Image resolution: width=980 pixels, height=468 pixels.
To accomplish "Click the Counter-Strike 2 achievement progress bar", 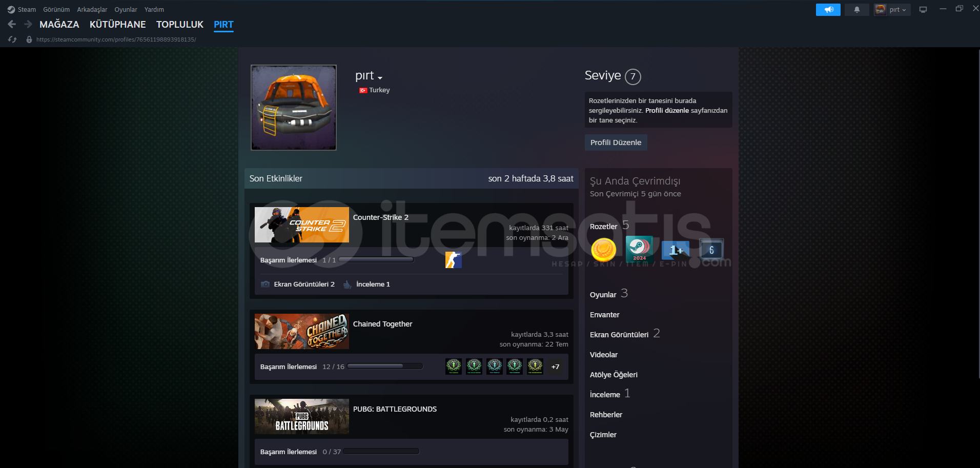I will pos(376,260).
